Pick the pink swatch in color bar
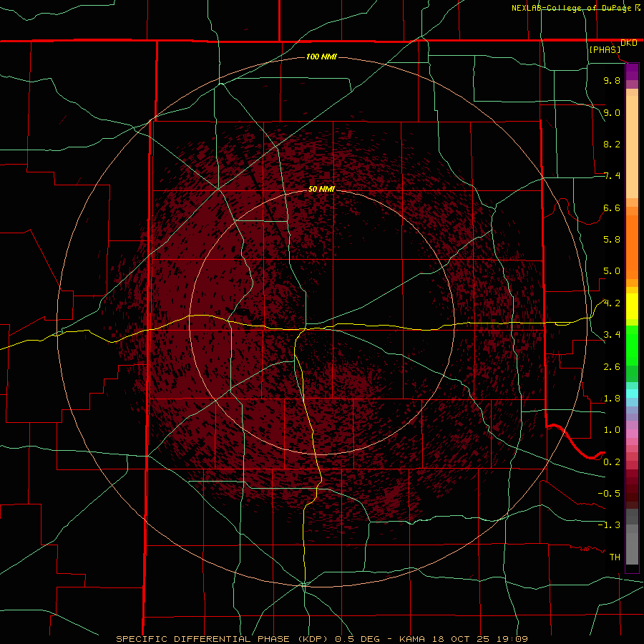Screen dimensions: 644x644 click(x=632, y=434)
